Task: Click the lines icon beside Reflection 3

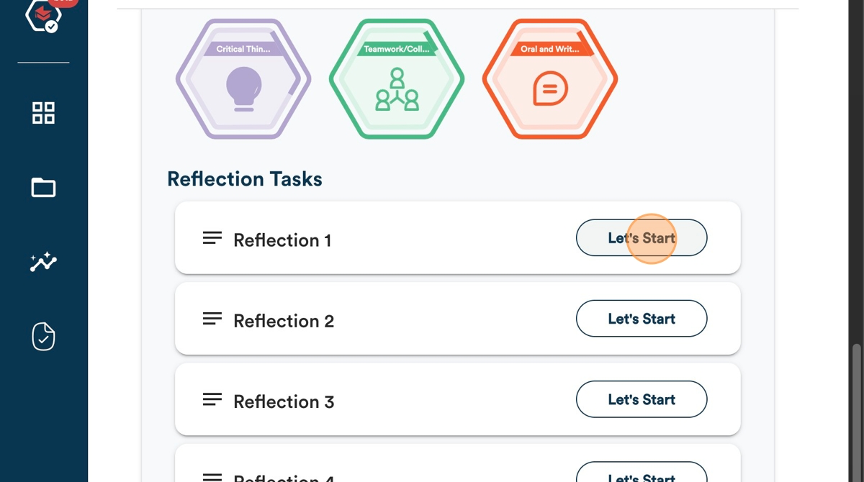Action: click(212, 399)
